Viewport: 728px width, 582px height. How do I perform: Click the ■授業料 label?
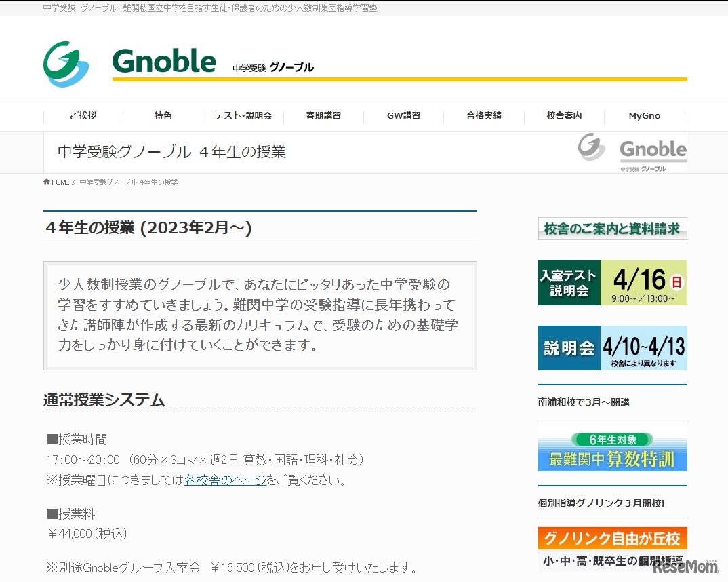[x=71, y=513]
